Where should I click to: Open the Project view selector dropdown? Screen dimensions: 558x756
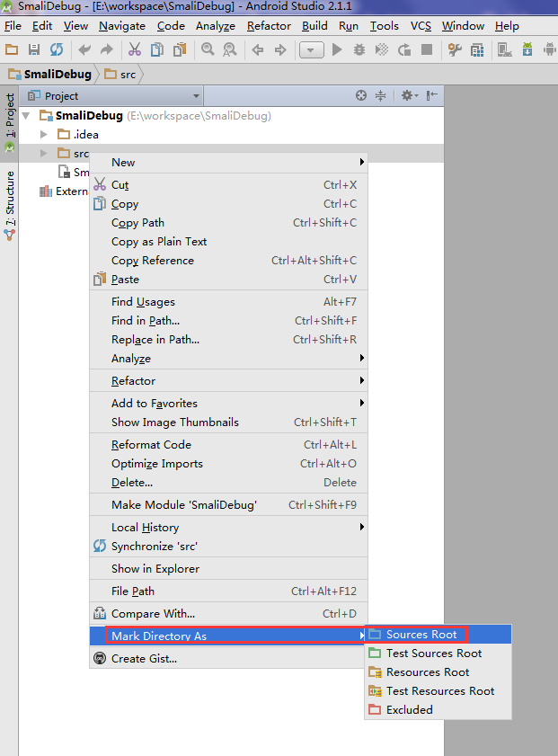pos(113,96)
